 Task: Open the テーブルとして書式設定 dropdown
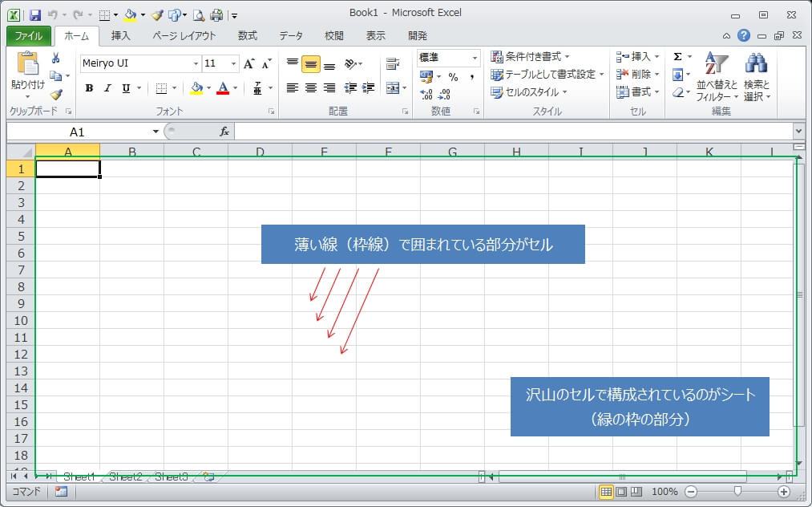click(547, 75)
